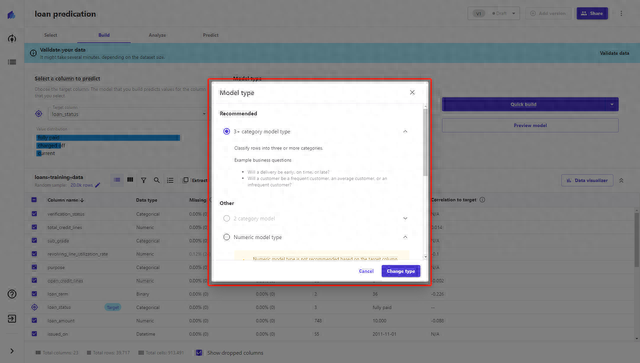Screen dimensions: 640x363
Task: Switch to the Analyze tab
Action: coord(157,35)
